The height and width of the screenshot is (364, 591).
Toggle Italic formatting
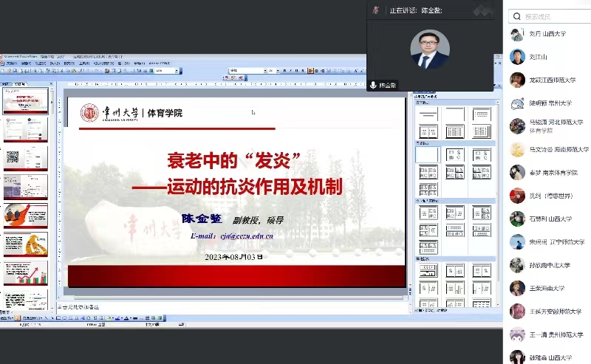coord(290,70)
